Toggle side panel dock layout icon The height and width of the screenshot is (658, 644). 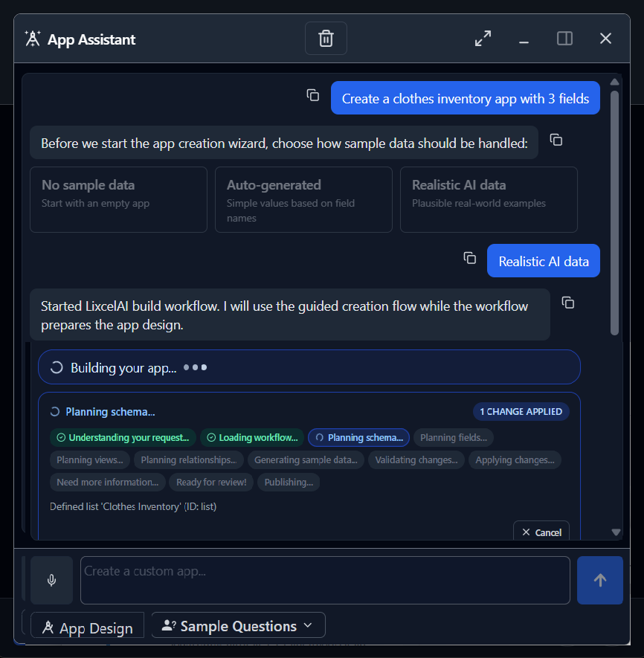coord(564,39)
